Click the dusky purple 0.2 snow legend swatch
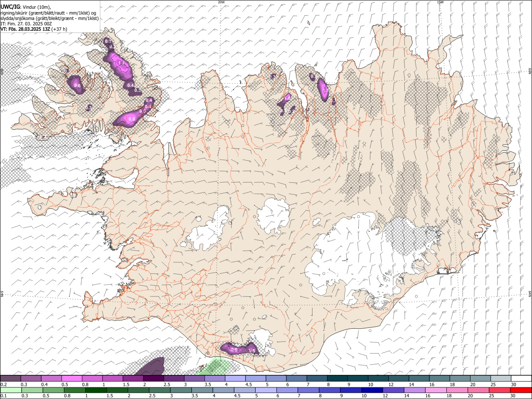The width and height of the screenshot is (532, 399). (x=10, y=379)
